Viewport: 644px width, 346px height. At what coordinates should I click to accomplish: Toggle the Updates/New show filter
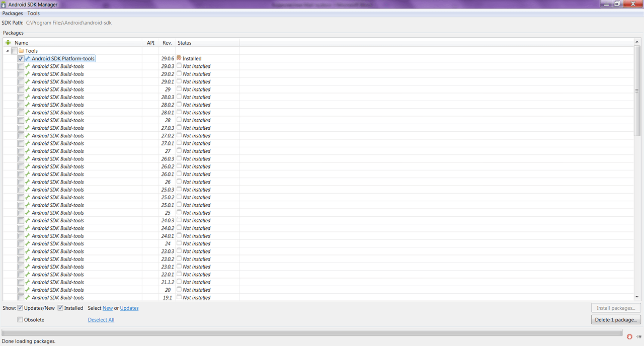click(20, 308)
